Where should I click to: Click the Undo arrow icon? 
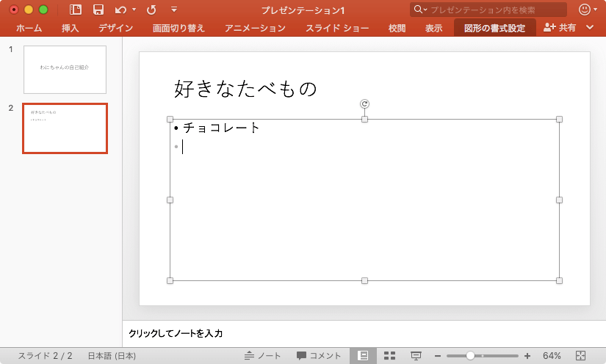(x=120, y=10)
